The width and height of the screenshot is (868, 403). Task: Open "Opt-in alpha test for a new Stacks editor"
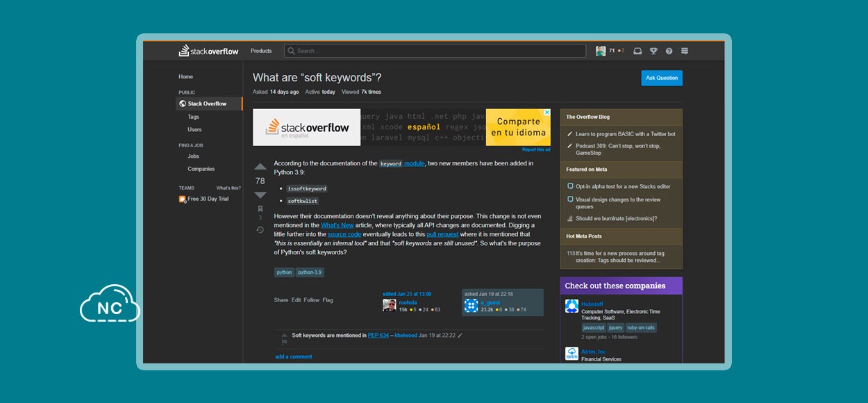coord(623,186)
